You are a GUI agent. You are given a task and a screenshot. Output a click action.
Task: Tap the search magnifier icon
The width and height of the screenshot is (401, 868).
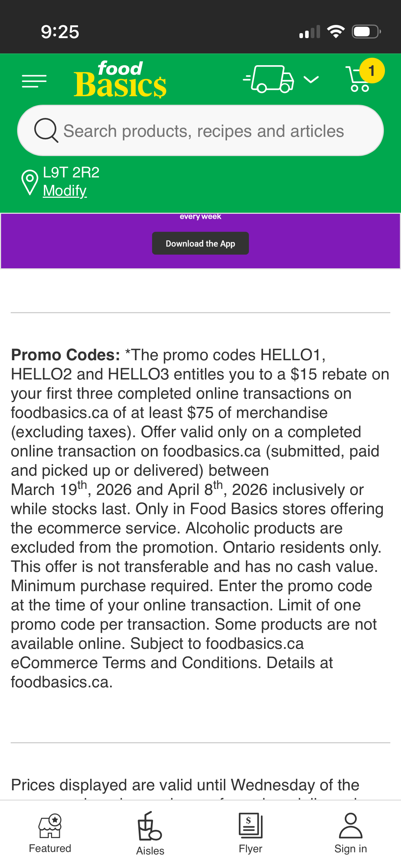tap(46, 130)
